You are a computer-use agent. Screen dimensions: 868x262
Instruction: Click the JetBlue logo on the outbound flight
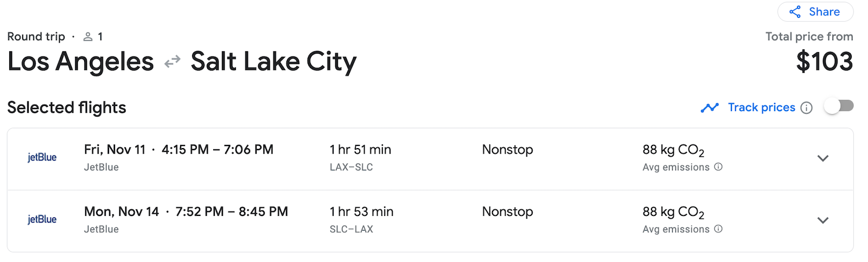42,158
